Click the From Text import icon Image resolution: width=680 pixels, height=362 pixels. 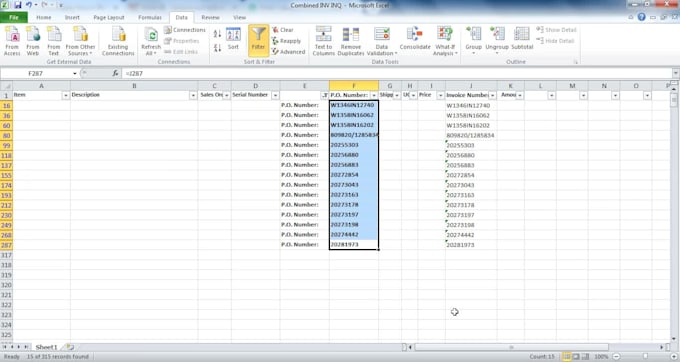[x=54, y=41]
